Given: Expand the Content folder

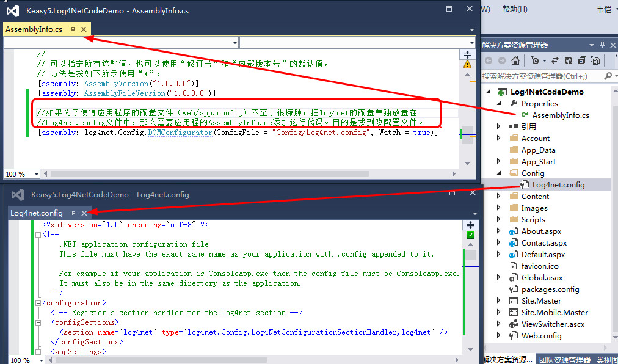Looking at the screenshot, I should (x=499, y=196).
